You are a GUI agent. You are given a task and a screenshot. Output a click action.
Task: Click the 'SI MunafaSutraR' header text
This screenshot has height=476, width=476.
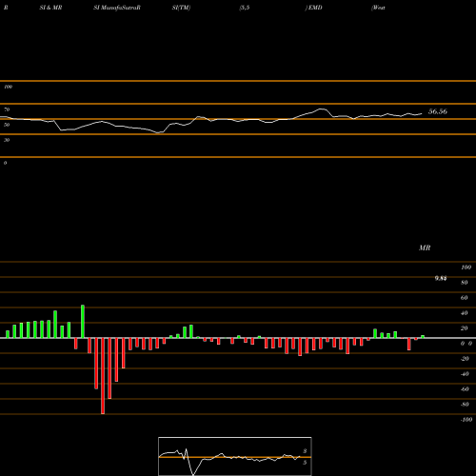[117, 8]
